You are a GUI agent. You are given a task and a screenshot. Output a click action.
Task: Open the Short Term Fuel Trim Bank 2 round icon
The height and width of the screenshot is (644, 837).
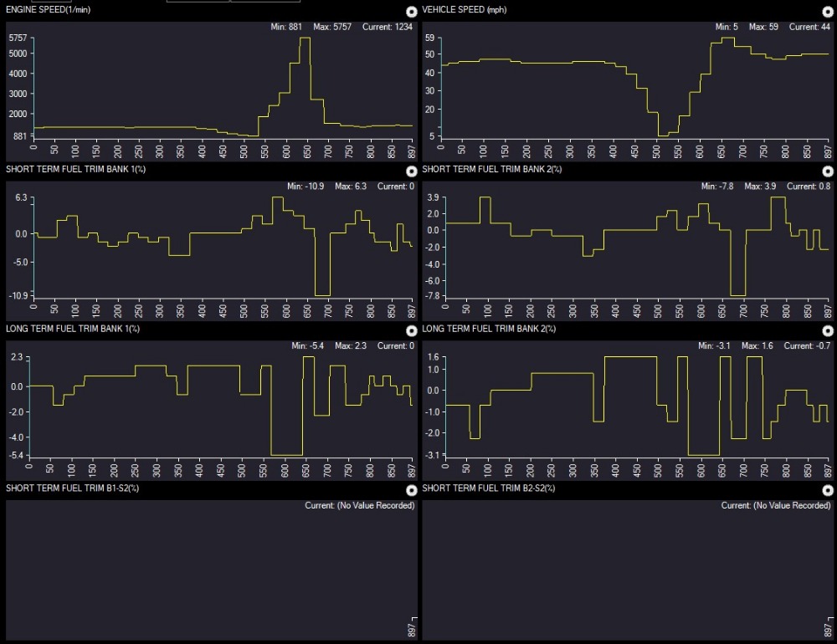pyautogui.click(x=828, y=171)
